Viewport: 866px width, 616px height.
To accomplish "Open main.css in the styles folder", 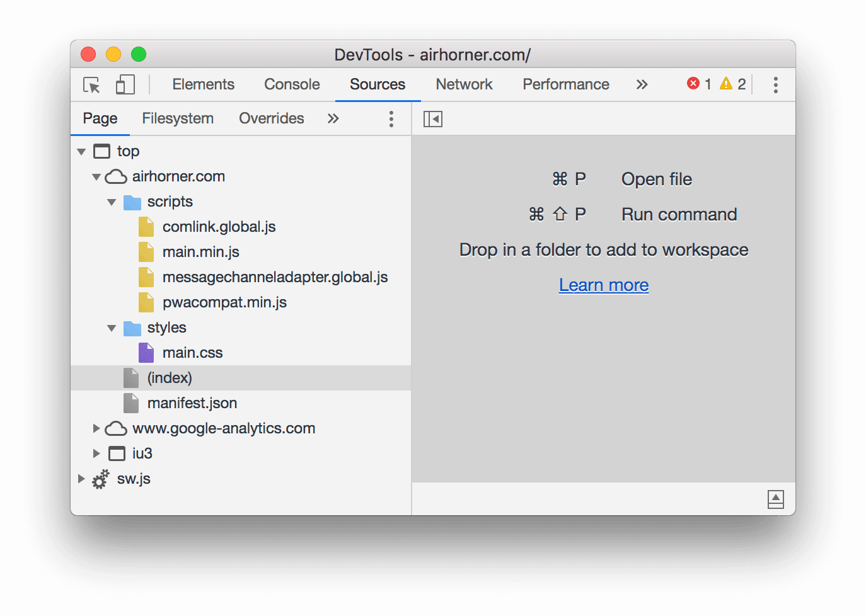I will click(192, 353).
